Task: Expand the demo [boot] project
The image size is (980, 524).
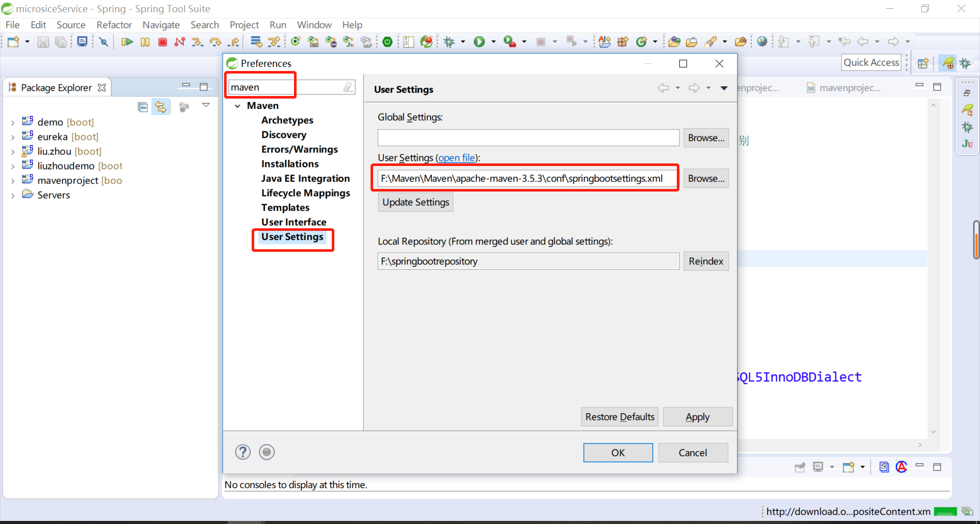Action: click(x=13, y=123)
